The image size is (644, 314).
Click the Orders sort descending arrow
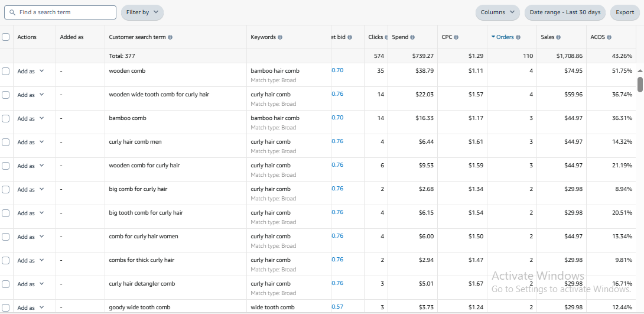tap(493, 37)
